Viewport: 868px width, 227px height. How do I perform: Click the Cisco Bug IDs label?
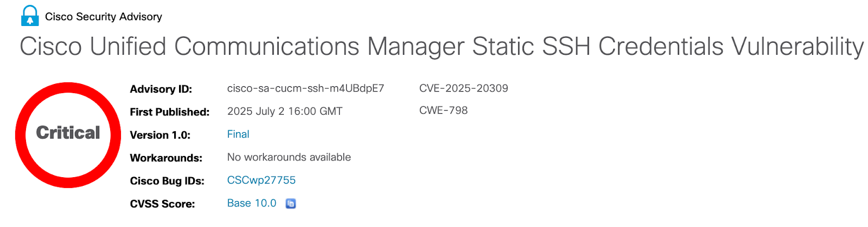(167, 181)
